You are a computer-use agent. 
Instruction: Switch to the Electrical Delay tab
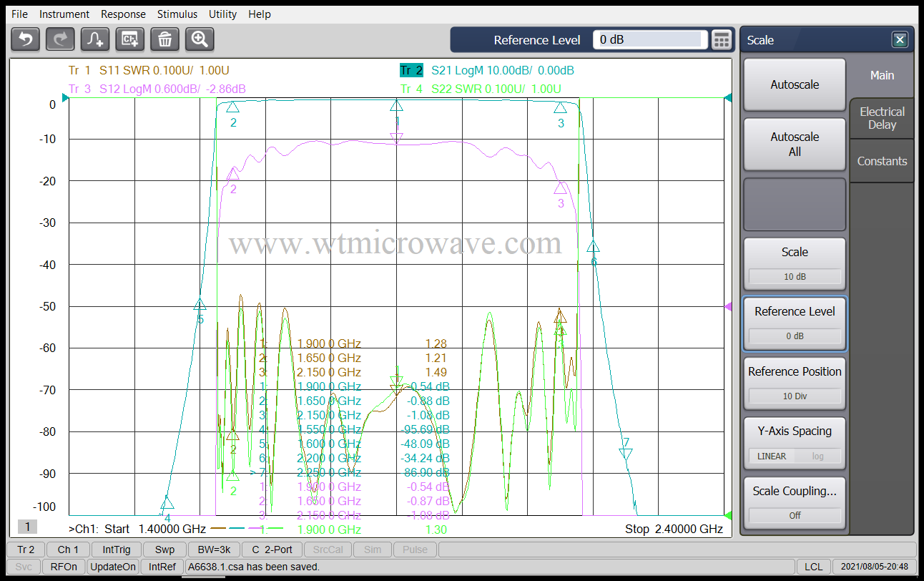(882, 118)
